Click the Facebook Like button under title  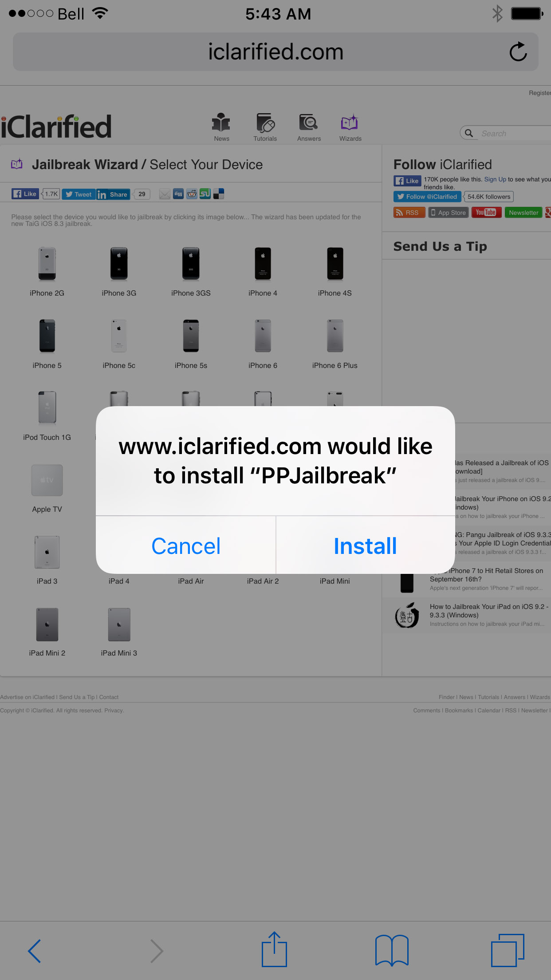pyautogui.click(x=25, y=194)
